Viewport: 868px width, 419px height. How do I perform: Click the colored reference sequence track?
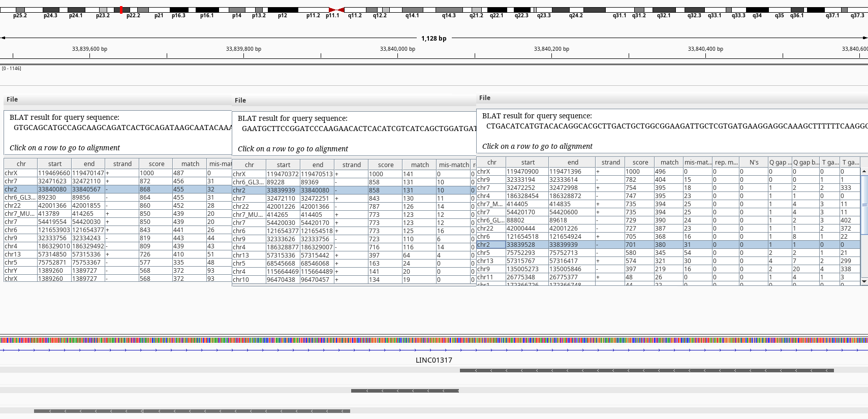(434, 340)
